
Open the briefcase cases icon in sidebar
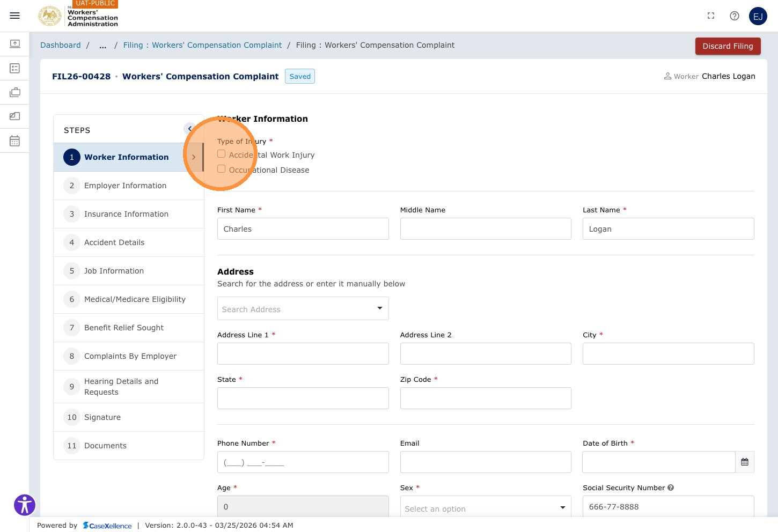tap(15, 92)
